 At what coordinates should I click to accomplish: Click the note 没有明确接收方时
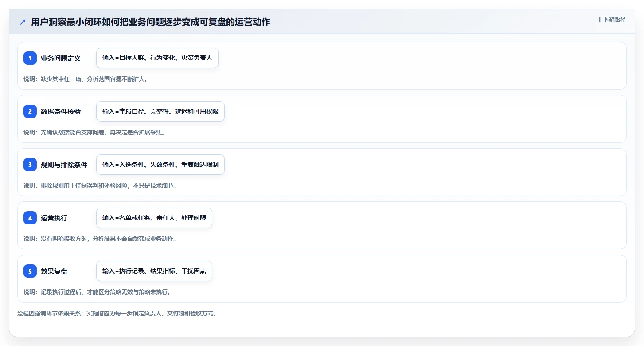coord(101,239)
